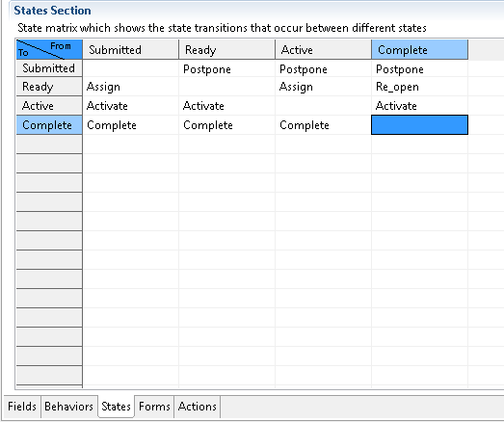Select the States tab
504x422 pixels.
click(x=116, y=407)
